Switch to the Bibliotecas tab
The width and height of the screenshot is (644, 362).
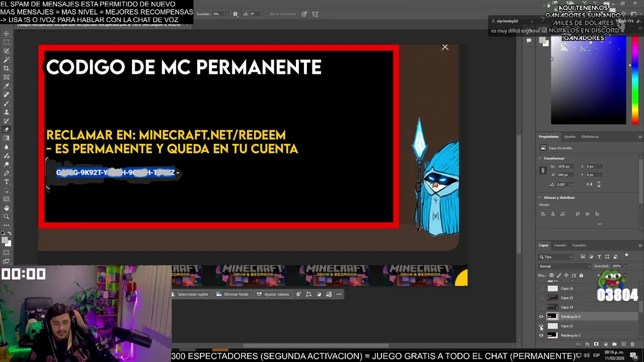(x=590, y=136)
